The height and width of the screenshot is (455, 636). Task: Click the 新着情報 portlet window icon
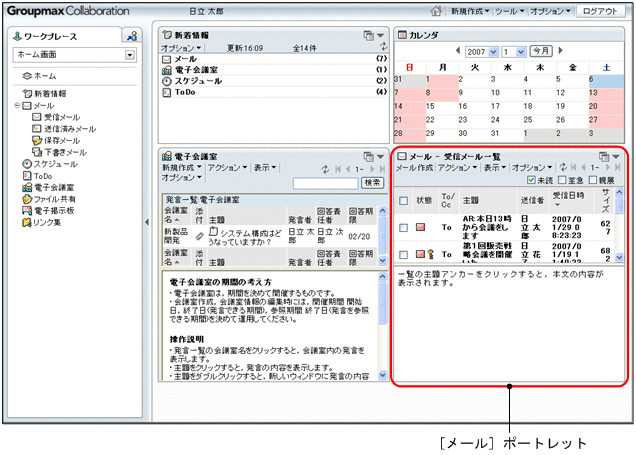point(368,35)
